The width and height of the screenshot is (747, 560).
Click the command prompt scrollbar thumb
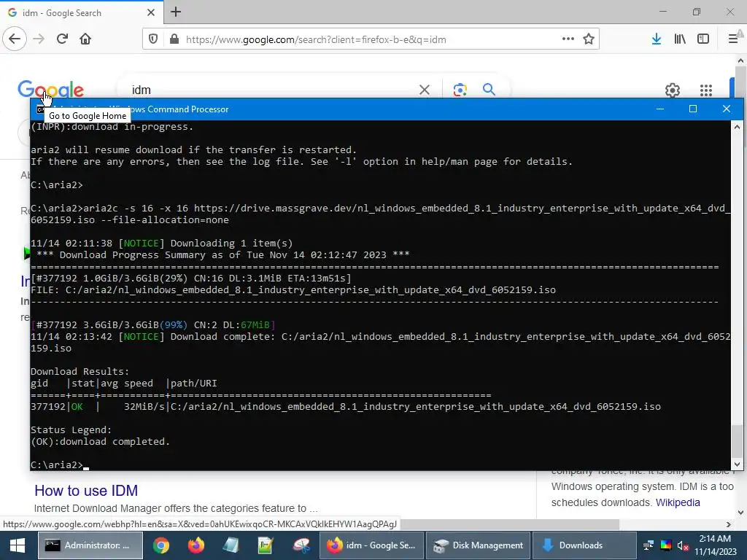click(737, 440)
